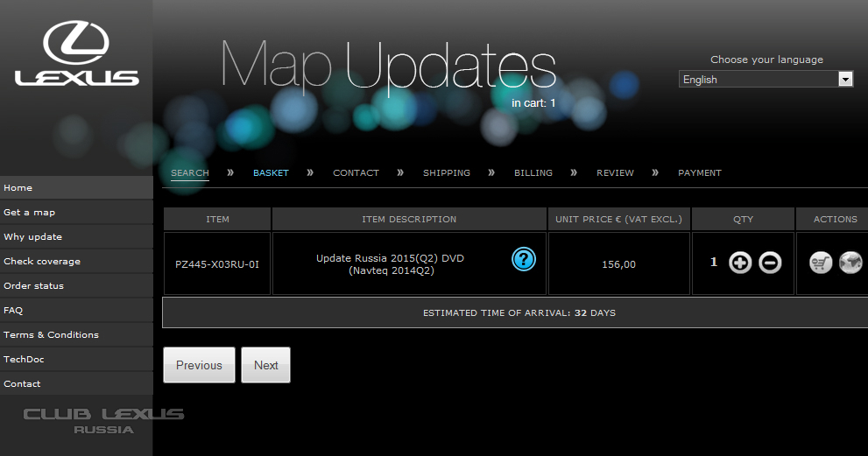Image resolution: width=868 pixels, height=456 pixels.
Task: Go to the SEARCH step
Action: click(x=190, y=172)
